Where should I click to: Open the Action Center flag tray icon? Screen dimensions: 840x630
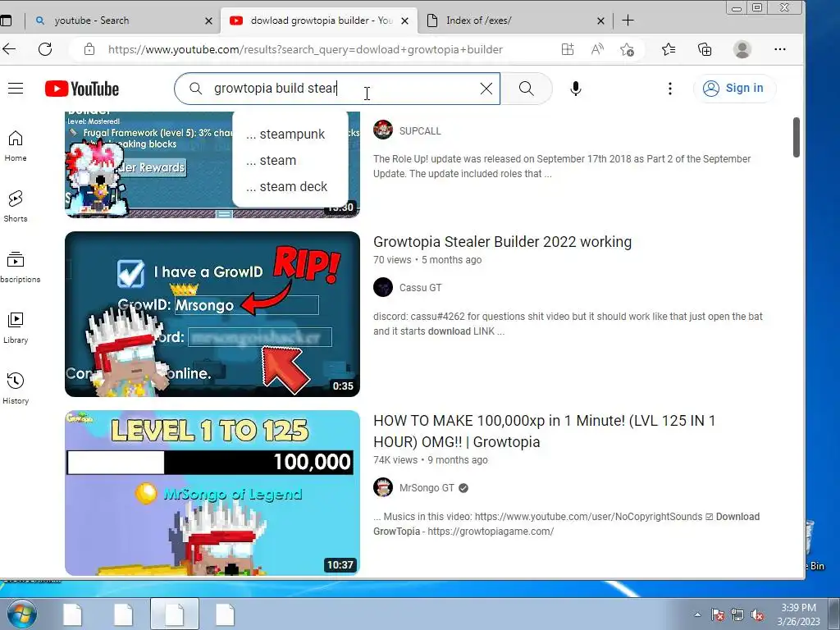pos(718,615)
